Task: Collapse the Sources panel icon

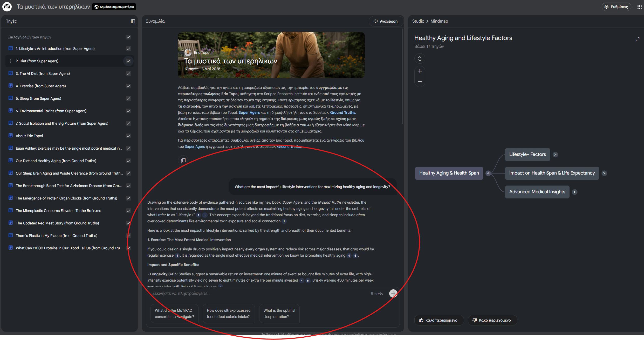Action: pyautogui.click(x=133, y=21)
